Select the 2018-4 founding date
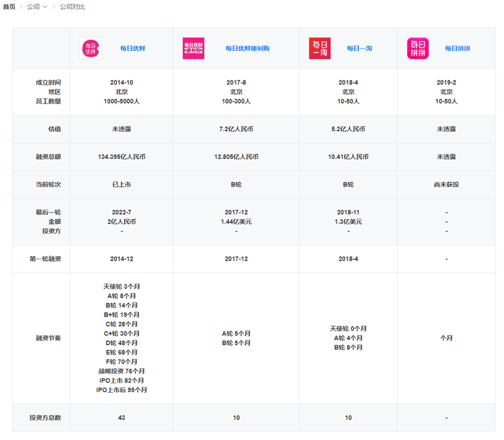504x440 pixels. 348,82
